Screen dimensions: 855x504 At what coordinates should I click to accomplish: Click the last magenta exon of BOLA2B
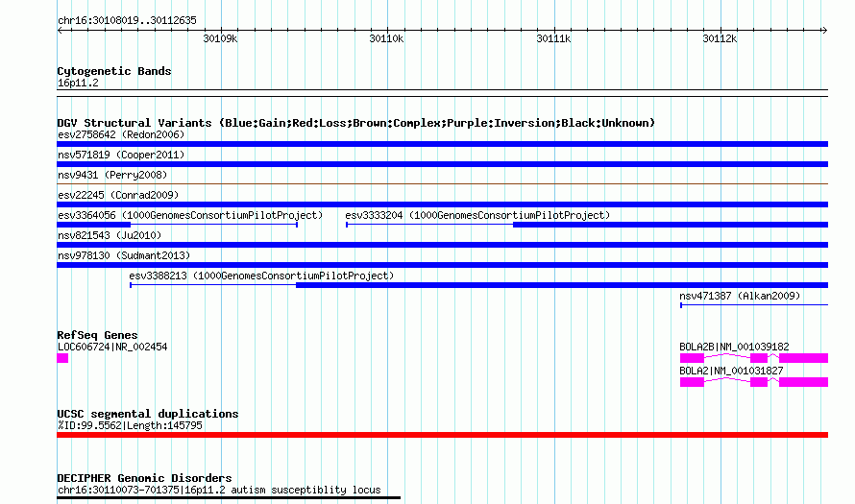point(804,358)
